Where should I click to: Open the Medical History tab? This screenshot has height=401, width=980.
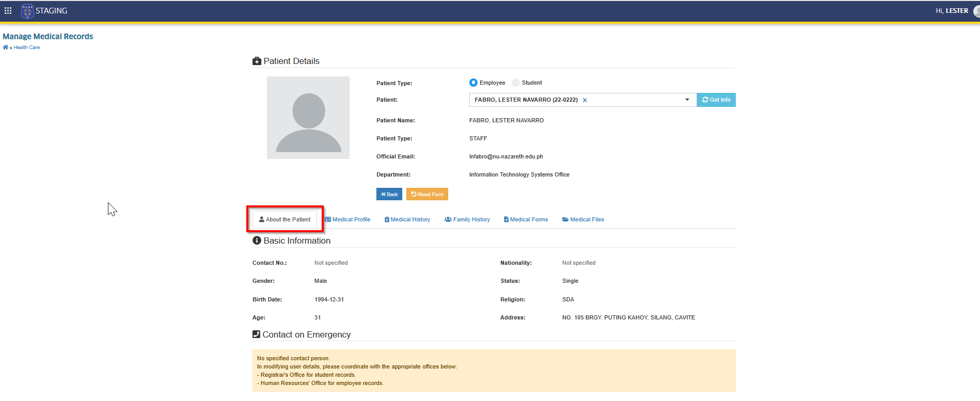tap(407, 219)
